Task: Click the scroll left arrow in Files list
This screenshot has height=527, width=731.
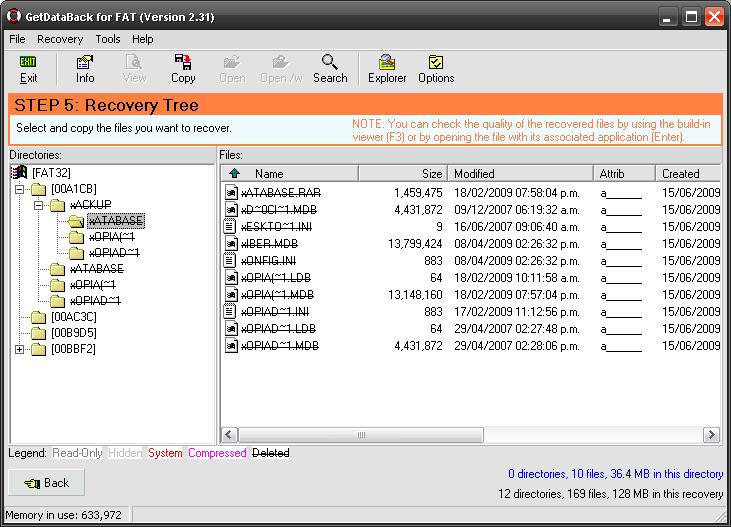Action: 229,435
